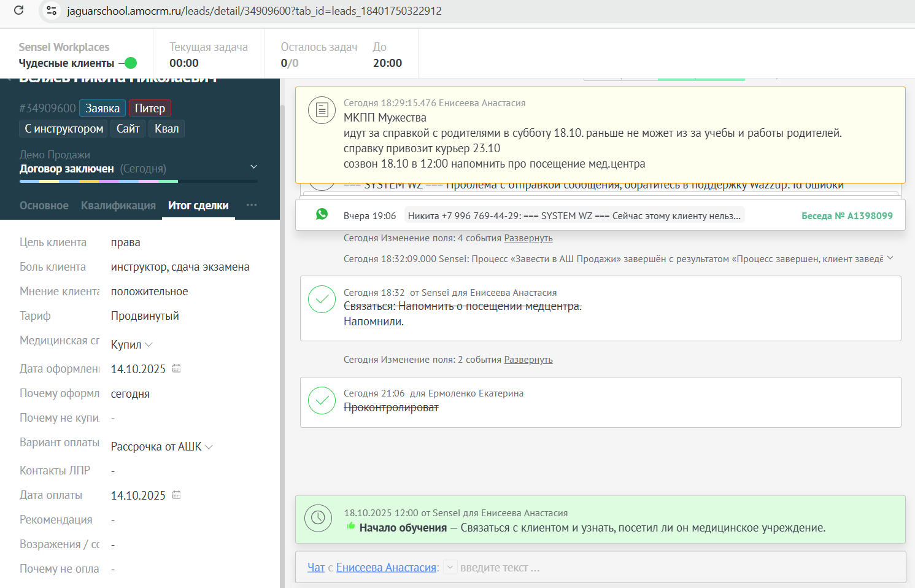Screen dimensions: 915x588
Task: Switch to the Основное tab
Action: pos(44,206)
